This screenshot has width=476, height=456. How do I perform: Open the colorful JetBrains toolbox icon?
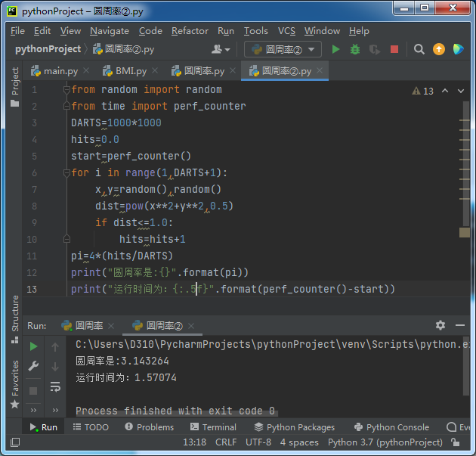458,49
